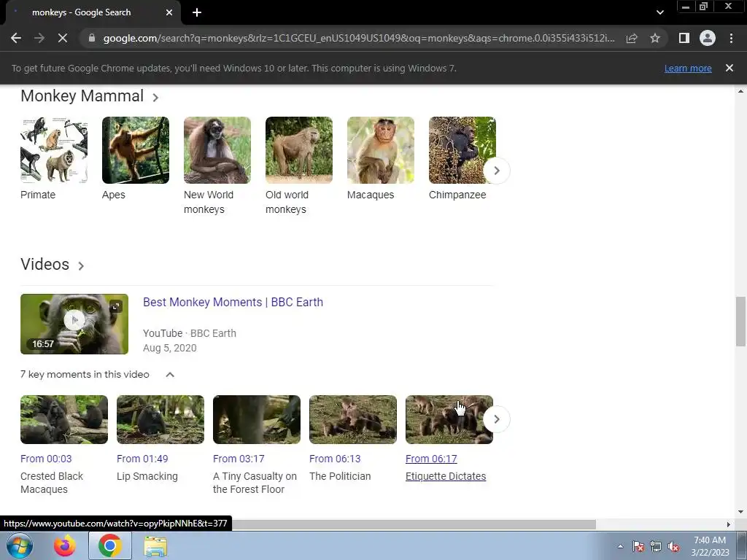Close the monkeys Google Search tab

click(x=169, y=12)
